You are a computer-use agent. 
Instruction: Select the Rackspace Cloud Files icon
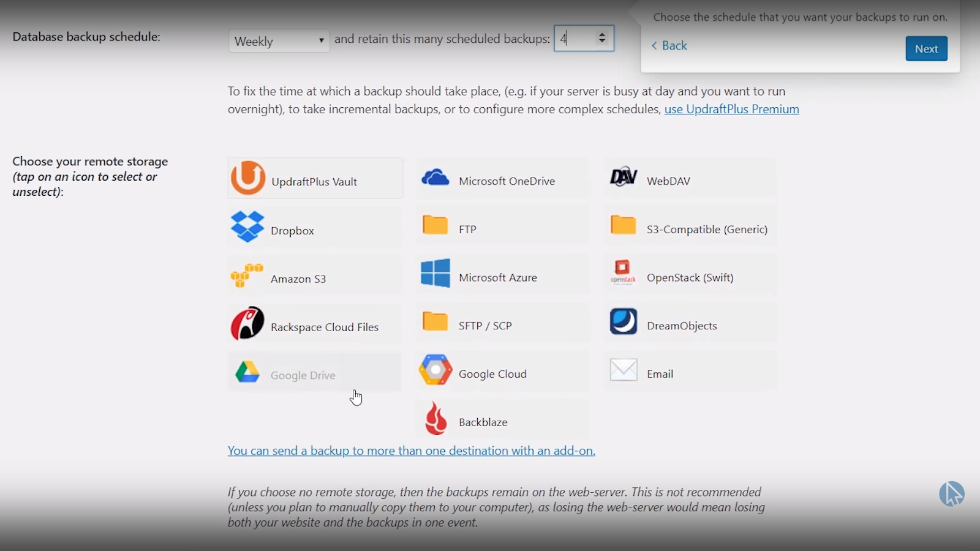tap(247, 323)
